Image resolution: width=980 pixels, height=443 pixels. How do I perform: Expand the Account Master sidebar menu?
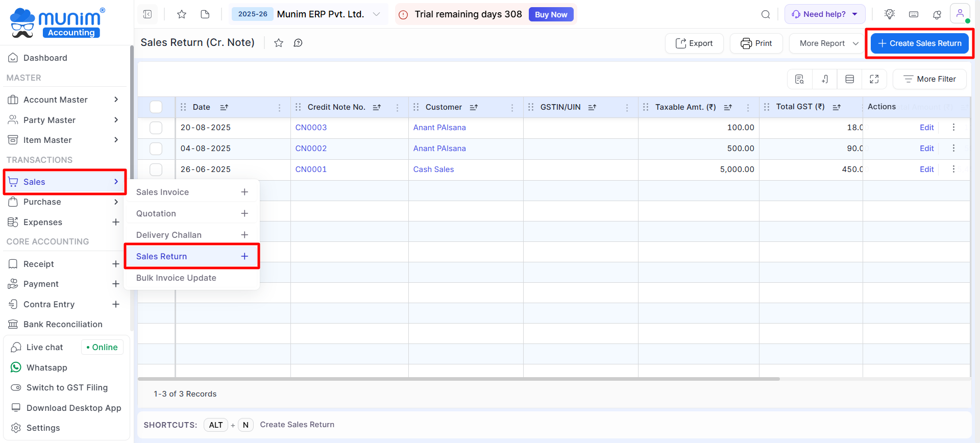[64, 100]
